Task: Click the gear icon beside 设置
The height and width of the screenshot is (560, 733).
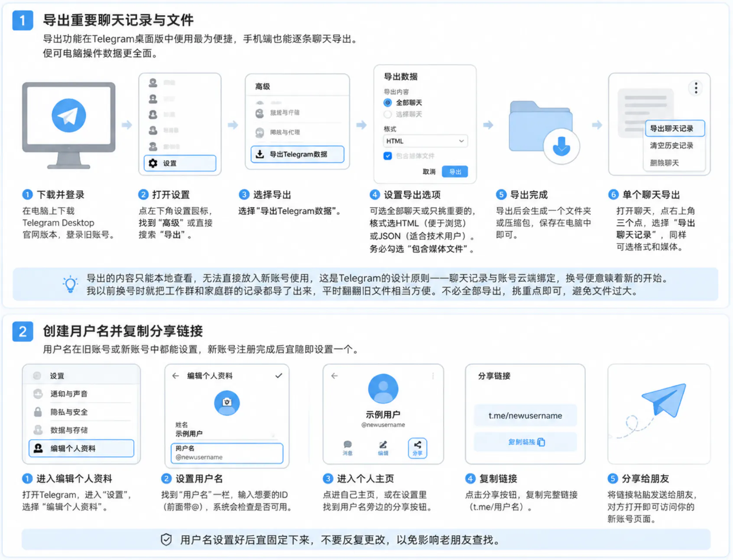Action: [x=153, y=163]
